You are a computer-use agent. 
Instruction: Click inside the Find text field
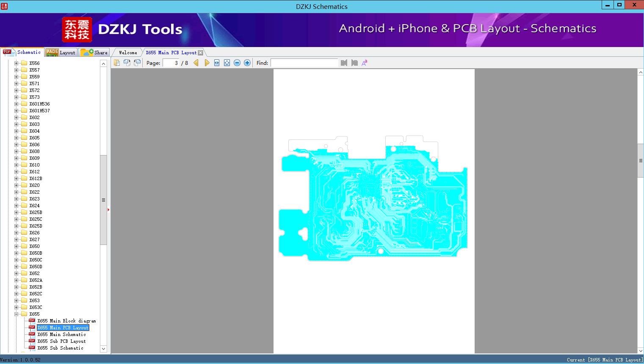(305, 62)
